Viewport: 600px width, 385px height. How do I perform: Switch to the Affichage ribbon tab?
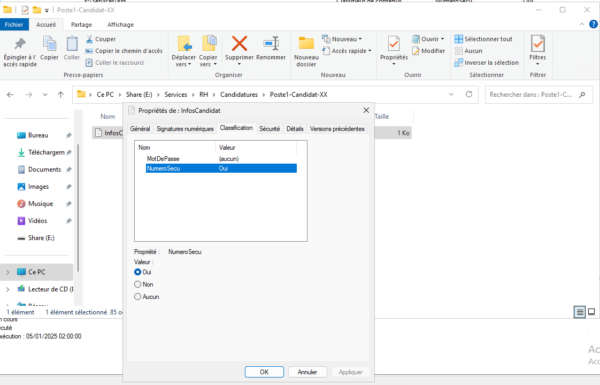coord(121,24)
